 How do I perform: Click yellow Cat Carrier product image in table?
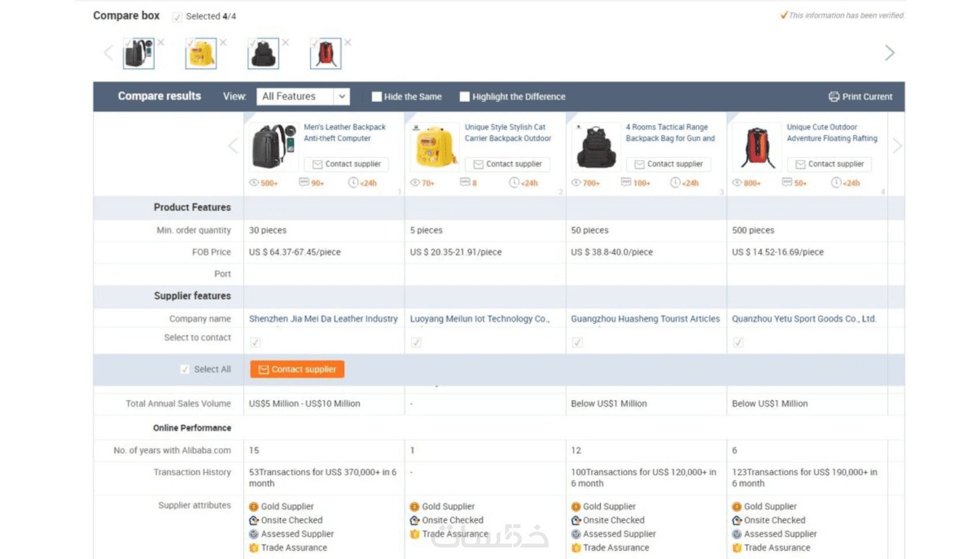pyautogui.click(x=435, y=147)
